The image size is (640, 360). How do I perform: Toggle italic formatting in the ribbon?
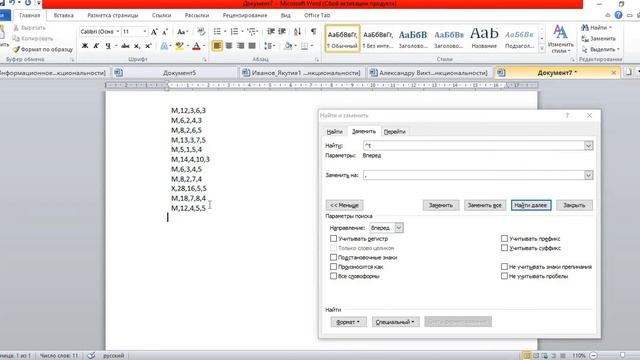[x=96, y=46]
